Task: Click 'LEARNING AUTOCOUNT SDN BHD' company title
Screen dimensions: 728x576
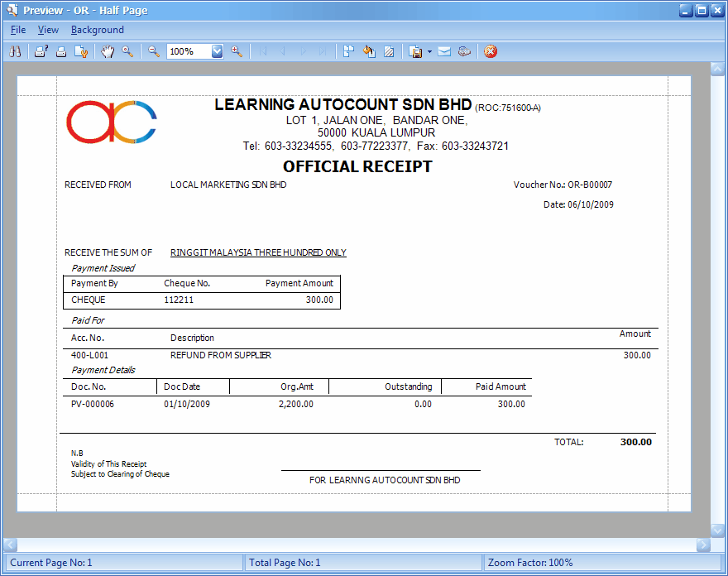Action: [343, 104]
